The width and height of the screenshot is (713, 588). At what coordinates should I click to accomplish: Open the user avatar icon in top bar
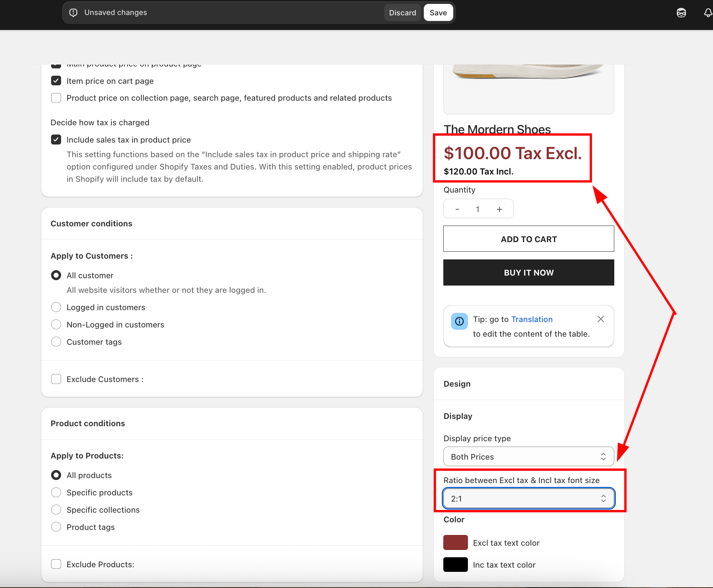[681, 13]
